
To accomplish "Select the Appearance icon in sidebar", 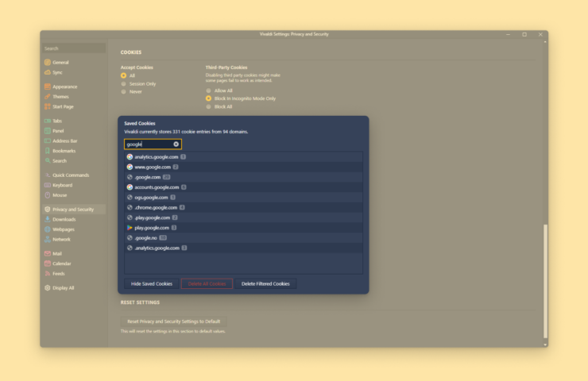I will tap(47, 87).
